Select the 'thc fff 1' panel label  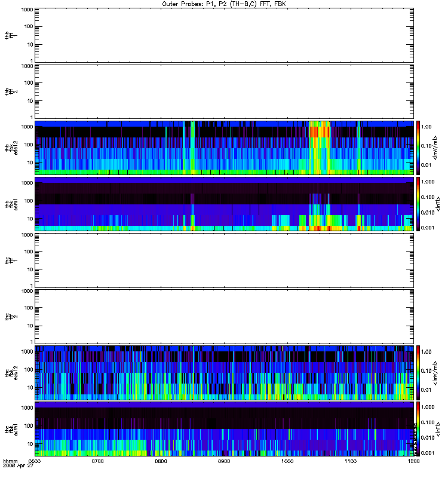coord(11,261)
